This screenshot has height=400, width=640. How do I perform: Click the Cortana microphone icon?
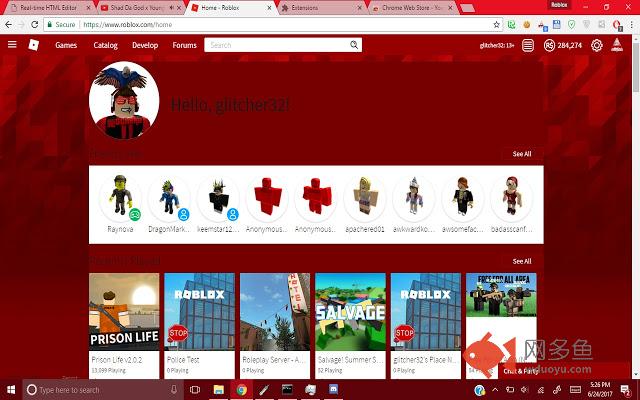(x=174, y=390)
